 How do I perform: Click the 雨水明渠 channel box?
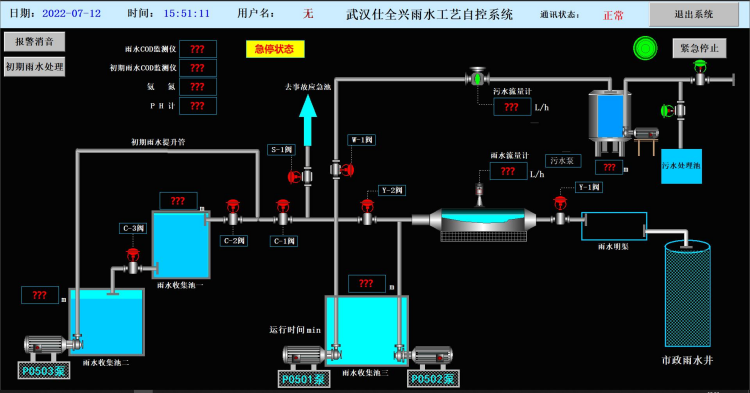(614, 226)
